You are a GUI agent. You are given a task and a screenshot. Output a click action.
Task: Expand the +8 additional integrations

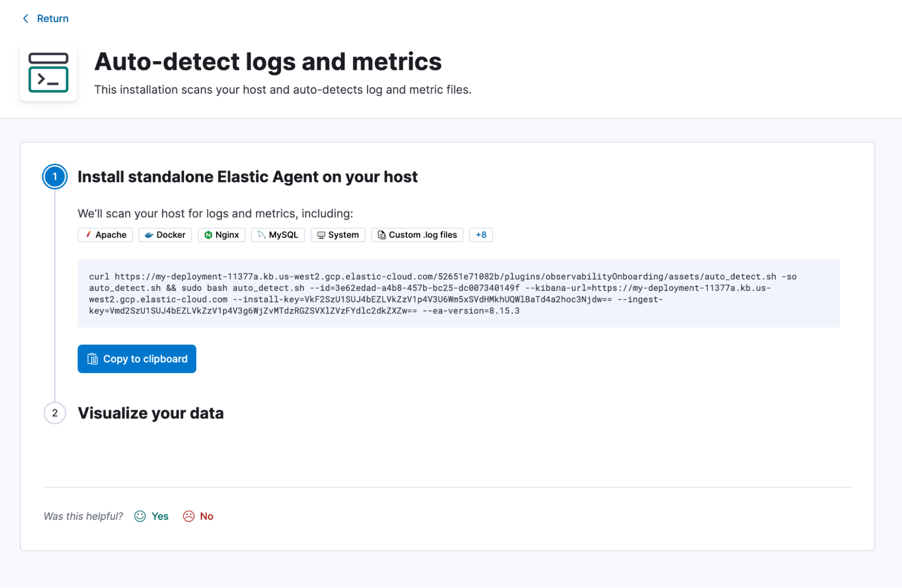[x=480, y=234]
